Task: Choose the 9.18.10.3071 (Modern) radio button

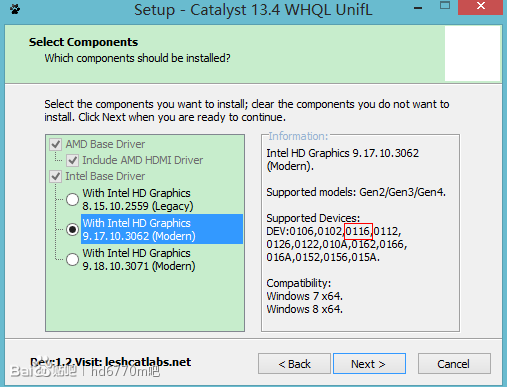Action: pyautogui.click(x=72, y=259)
